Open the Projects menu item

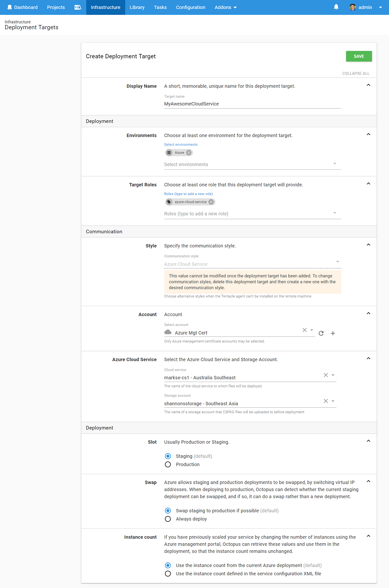pos(56,7)
